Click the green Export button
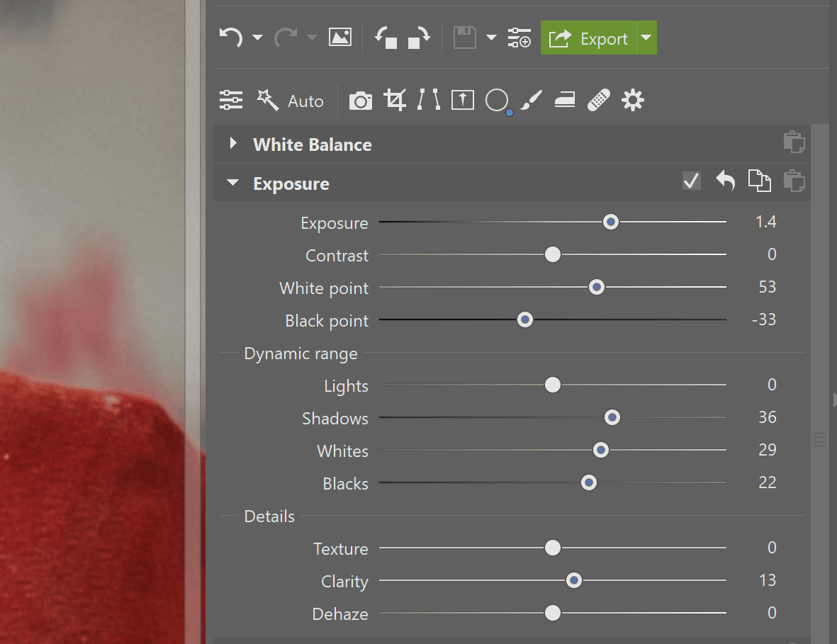The height and width of the screenshot is (644, 837). [x=588, y=38]
